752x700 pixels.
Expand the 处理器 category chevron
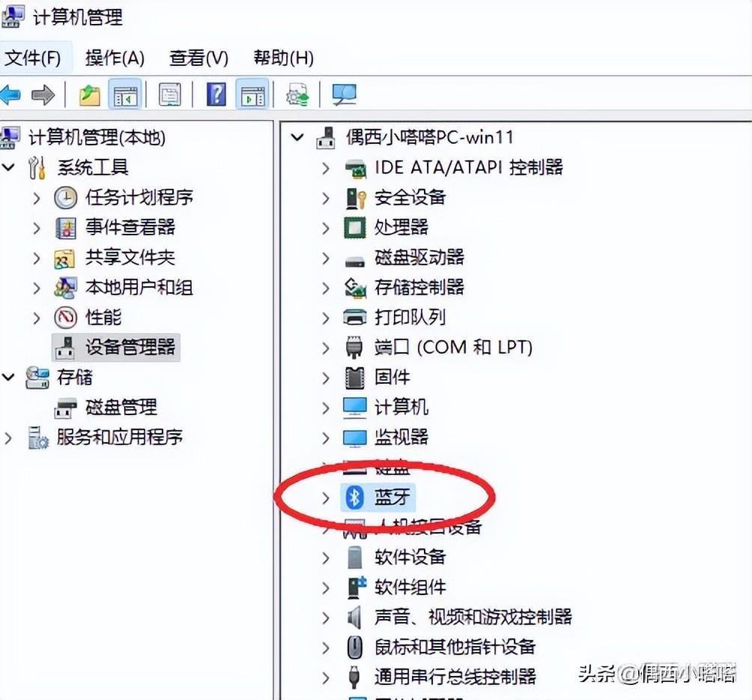tap(326, 229)
